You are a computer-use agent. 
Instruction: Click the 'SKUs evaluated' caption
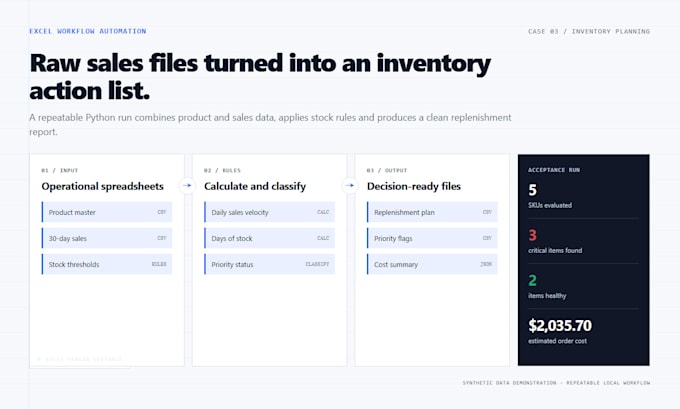[x=550, y=206]
